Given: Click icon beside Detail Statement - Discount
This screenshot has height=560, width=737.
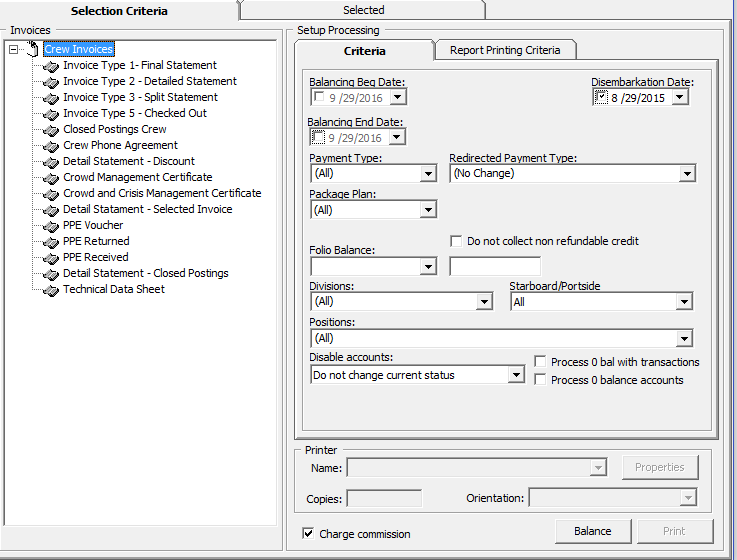Looking at the screenshot, I should (x=51, y=162).
